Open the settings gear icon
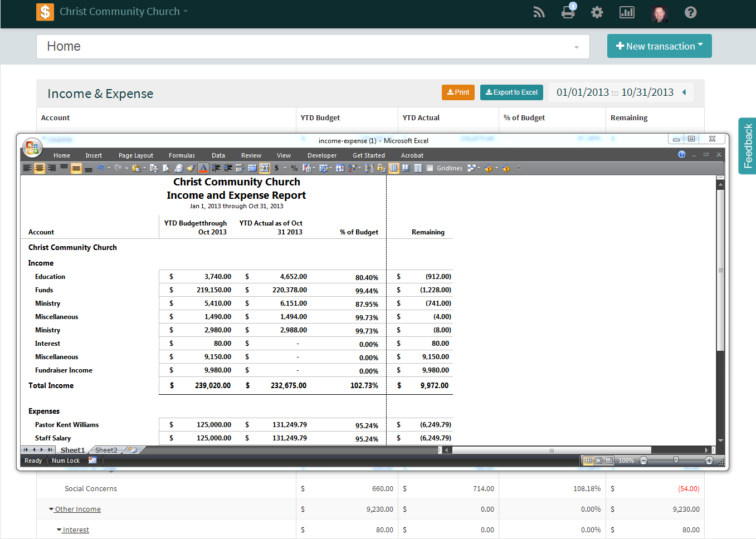This screenshot has width=756, height=539. tap(597, 12)
